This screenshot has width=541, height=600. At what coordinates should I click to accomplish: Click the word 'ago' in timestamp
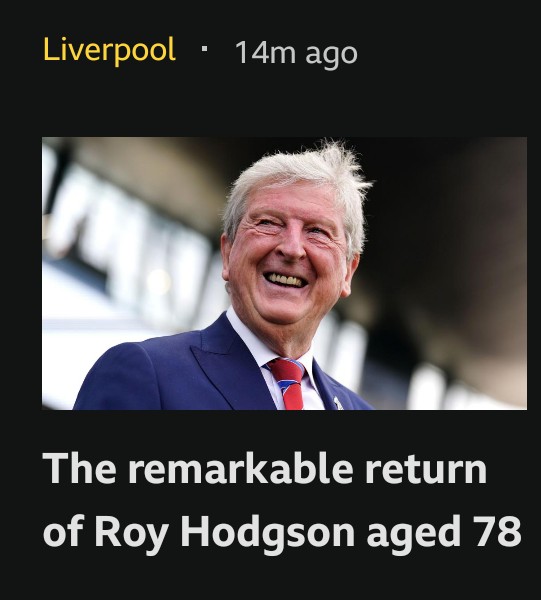click(x=331, y=55)
